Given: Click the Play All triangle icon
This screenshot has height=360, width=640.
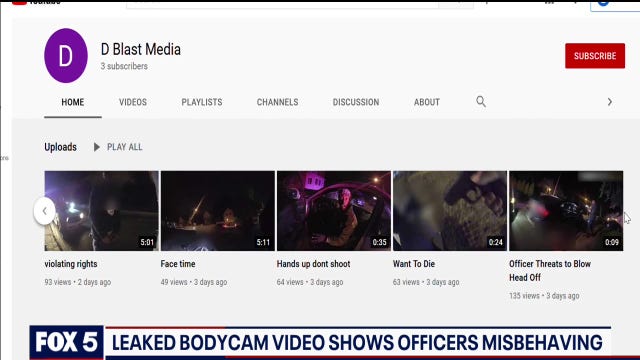Looking at the screenshot, I should (x=97, y=147).
